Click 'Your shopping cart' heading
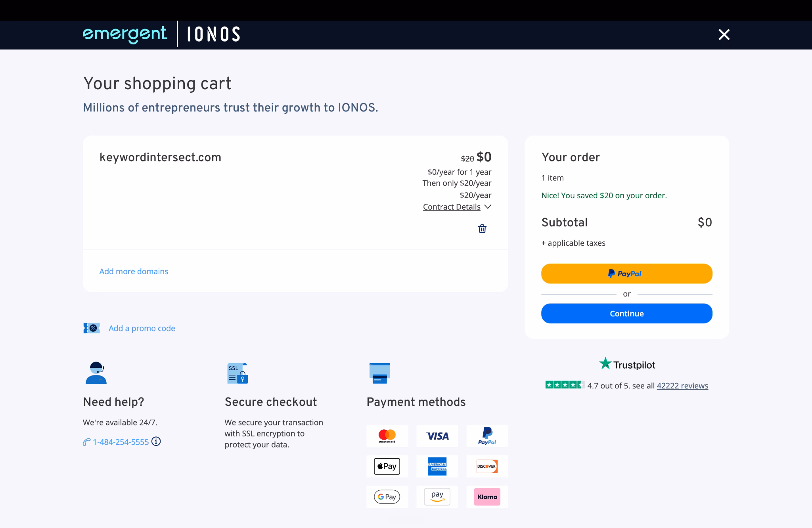812x528 pixels. click(x=157, y=83)
